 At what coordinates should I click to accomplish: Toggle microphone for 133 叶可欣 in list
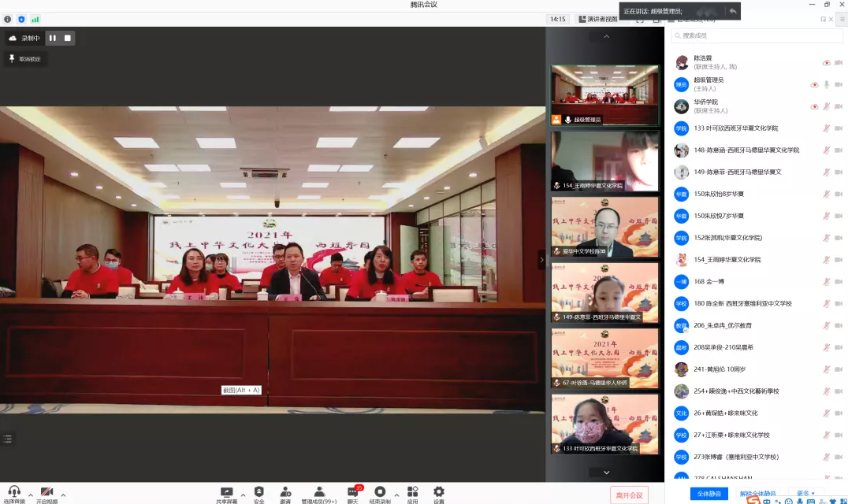(x=827, y=128)
